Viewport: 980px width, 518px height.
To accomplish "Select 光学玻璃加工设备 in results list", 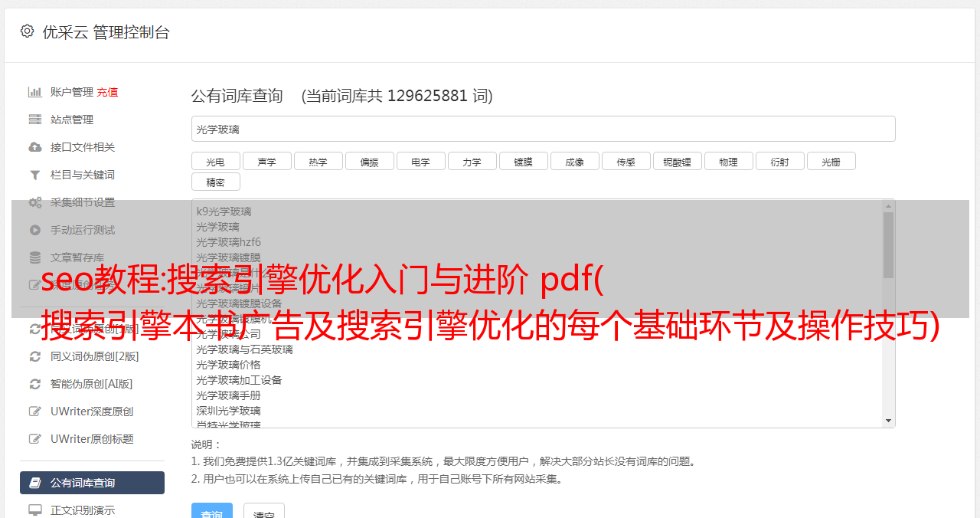I will (239, 380).
